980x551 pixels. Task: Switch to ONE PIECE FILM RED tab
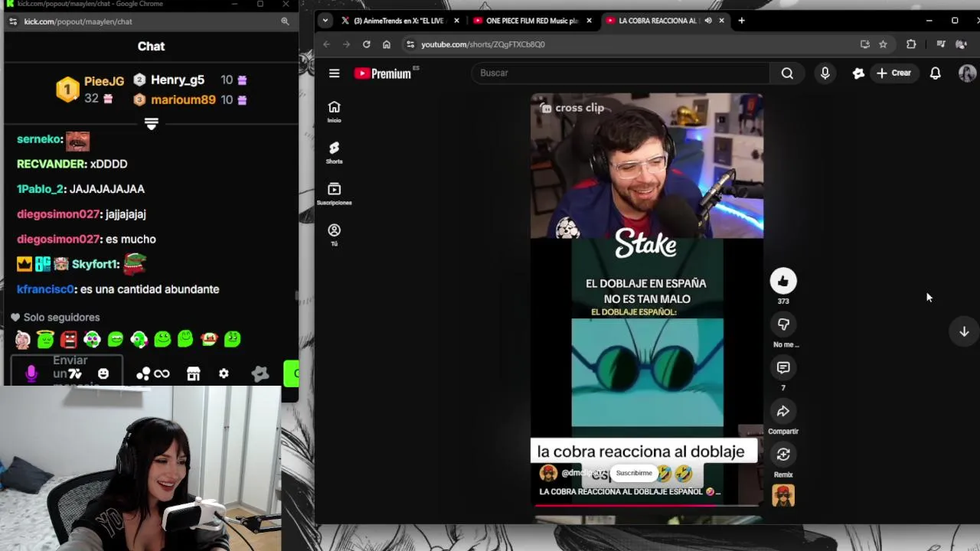pos(531,21)
